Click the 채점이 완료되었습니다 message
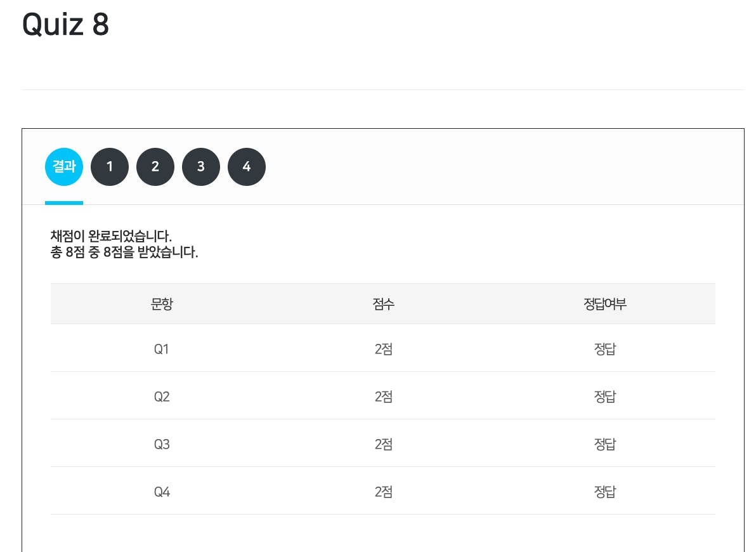756x552 pixels. [112, 237]
